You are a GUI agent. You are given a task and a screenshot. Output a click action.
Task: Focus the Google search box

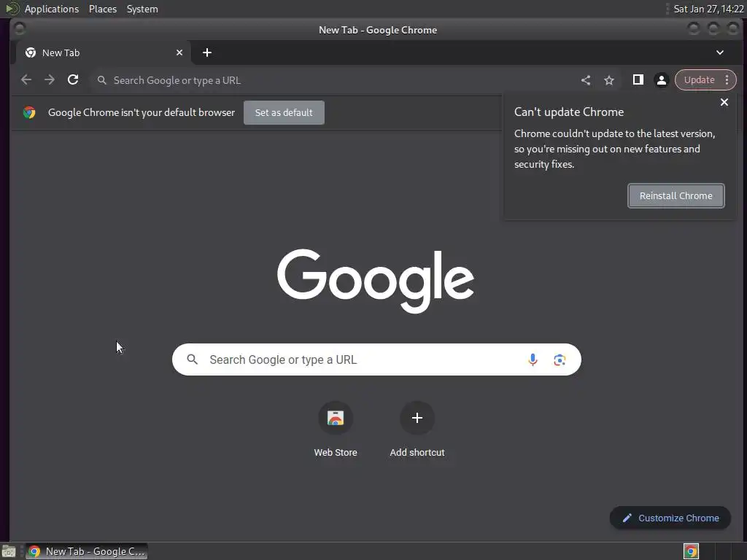(x=376, y=359)
